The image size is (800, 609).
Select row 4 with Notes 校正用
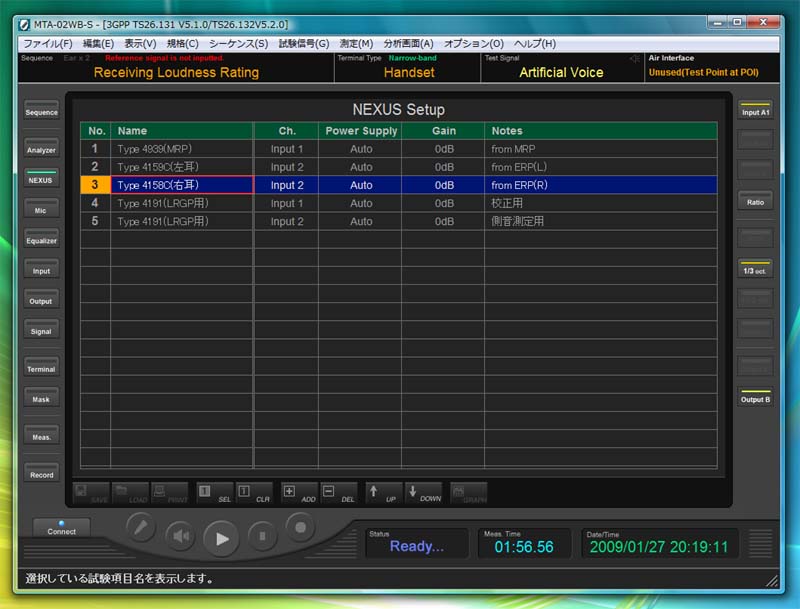(x=398, y=203)
